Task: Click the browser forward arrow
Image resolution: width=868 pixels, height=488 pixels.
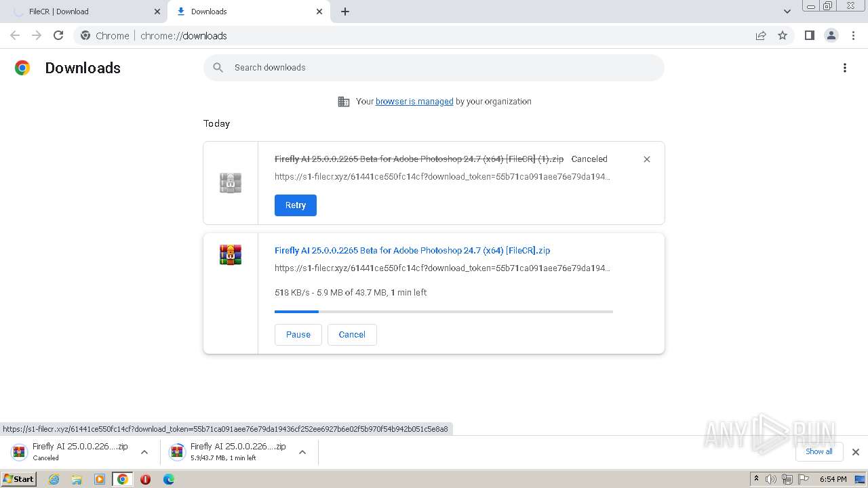Action: coord(37,35)
